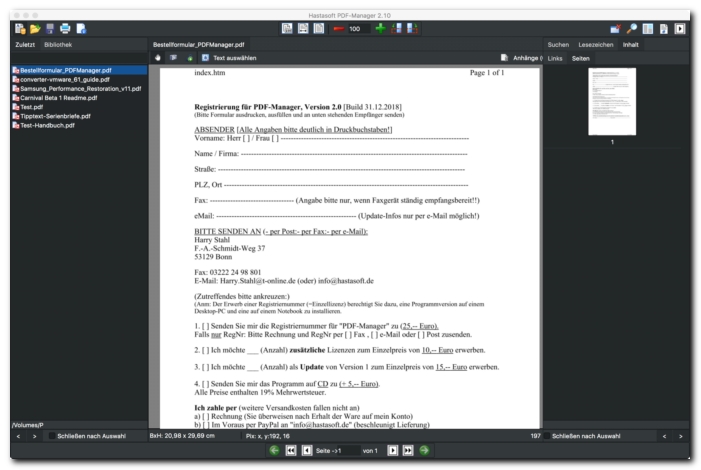Click the envelope icon with the red X

tap(615, 29)
